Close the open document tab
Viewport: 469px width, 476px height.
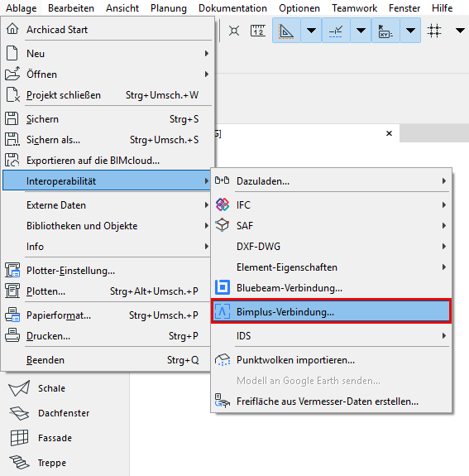point(390,133)
